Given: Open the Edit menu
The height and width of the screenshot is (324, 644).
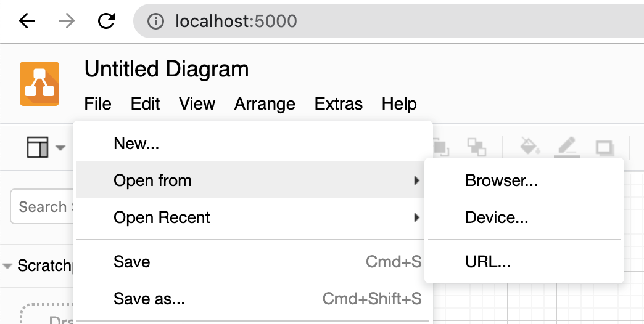Looking at the screenshot, I should 145,103.
